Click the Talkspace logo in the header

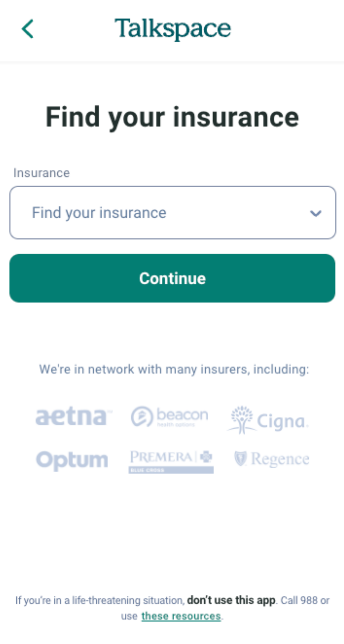[x=173, y=29]
